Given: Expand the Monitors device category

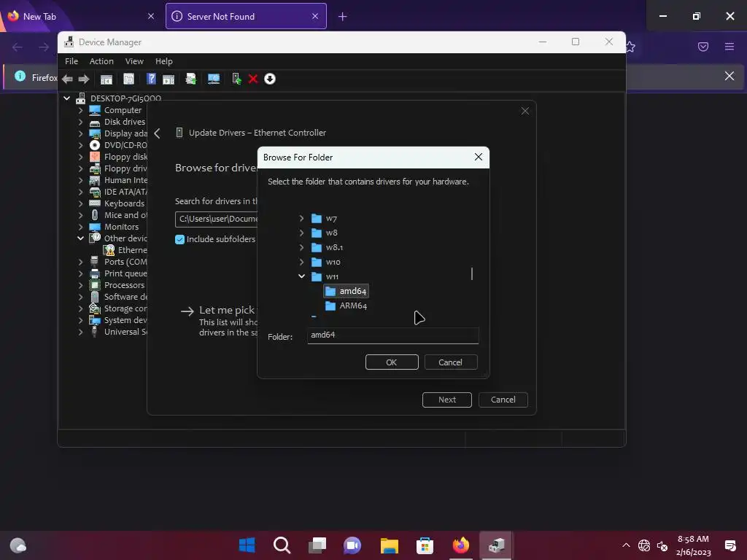Looking at the screenshot, I should tap(80, 227).
